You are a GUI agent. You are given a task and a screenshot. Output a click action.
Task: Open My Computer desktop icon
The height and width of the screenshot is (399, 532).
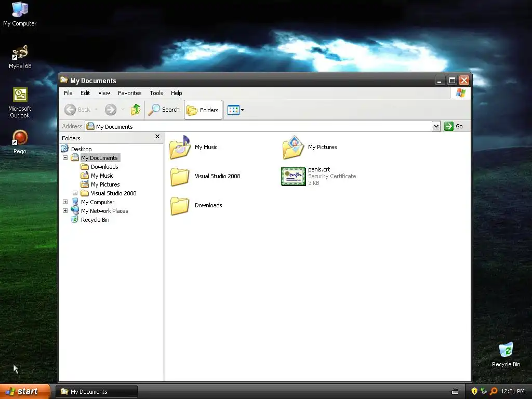point(20,14)
